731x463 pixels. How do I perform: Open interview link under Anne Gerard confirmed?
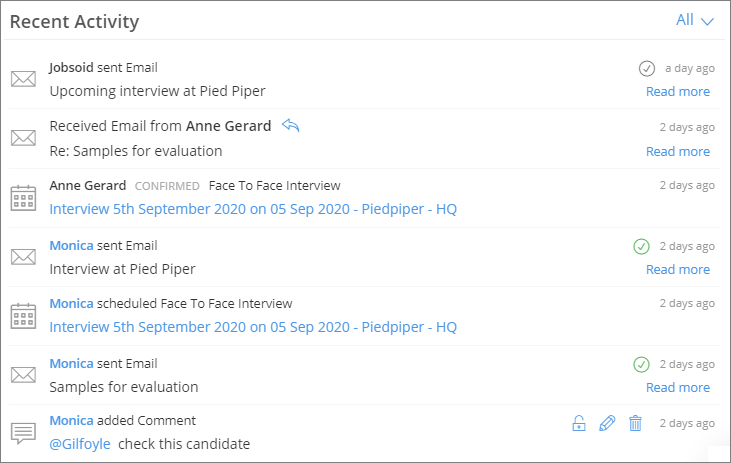[252, 210]
